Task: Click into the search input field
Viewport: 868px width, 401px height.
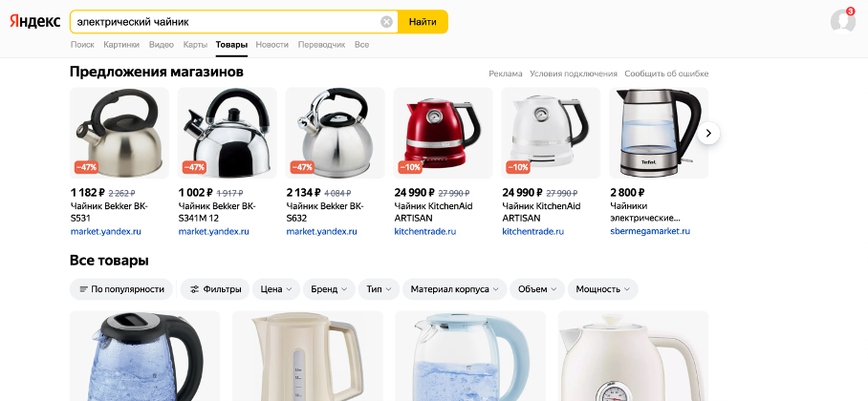Action: click(227, 22)
